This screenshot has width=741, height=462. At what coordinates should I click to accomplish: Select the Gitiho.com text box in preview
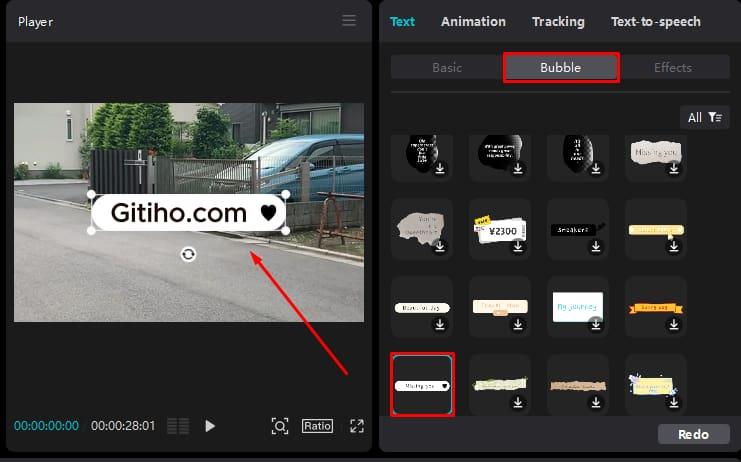pos(189,213)
